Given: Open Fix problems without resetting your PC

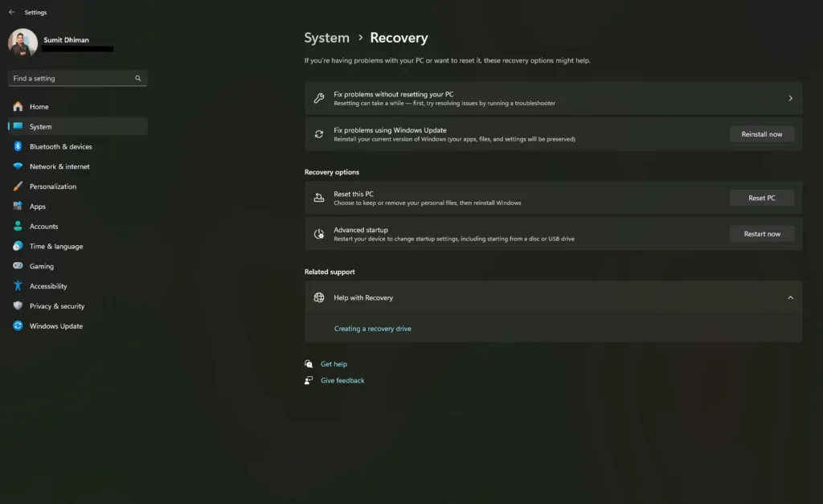Looking at the screenshot, I should tap(553, 98).
